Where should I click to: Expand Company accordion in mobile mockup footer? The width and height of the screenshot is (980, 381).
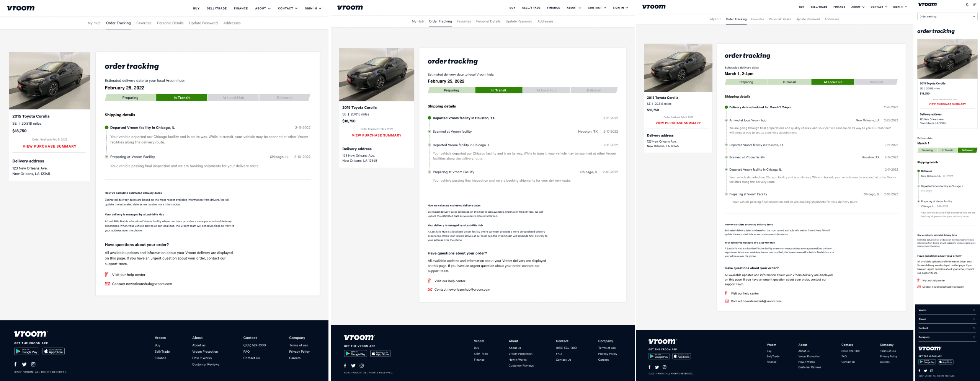[947, 337]
